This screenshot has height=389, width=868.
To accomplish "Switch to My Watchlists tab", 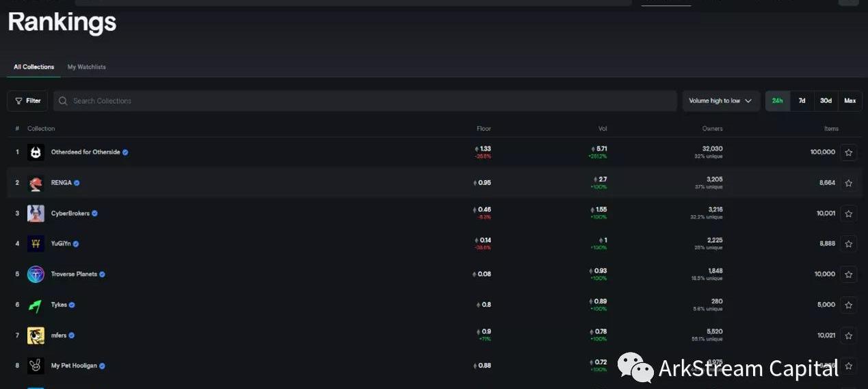I will coord(86,67).
